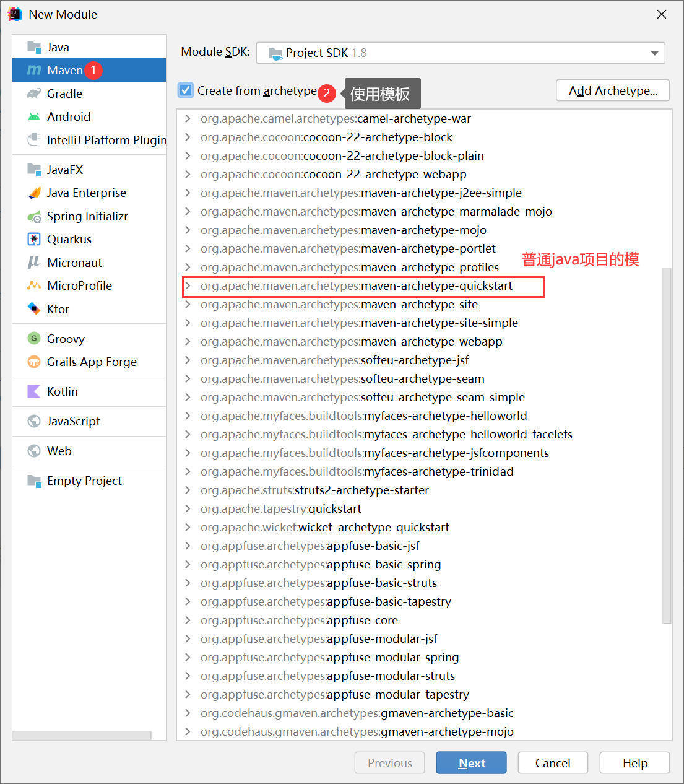The image size is (684, 784).
Task: Click the Web globe icon
Action: [x=34, y=451]
